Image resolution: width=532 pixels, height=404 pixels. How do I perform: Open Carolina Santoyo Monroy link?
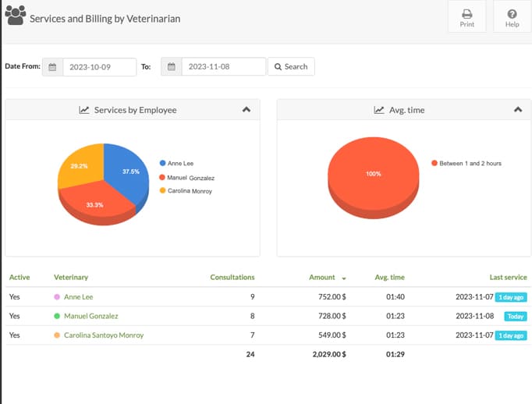click(x=104, y=335)
